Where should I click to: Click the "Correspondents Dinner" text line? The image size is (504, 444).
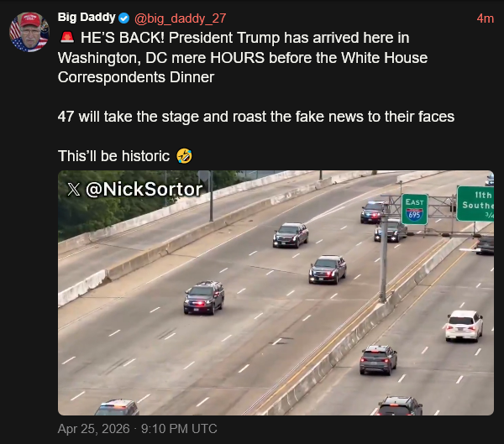click(x=136, y=77)
